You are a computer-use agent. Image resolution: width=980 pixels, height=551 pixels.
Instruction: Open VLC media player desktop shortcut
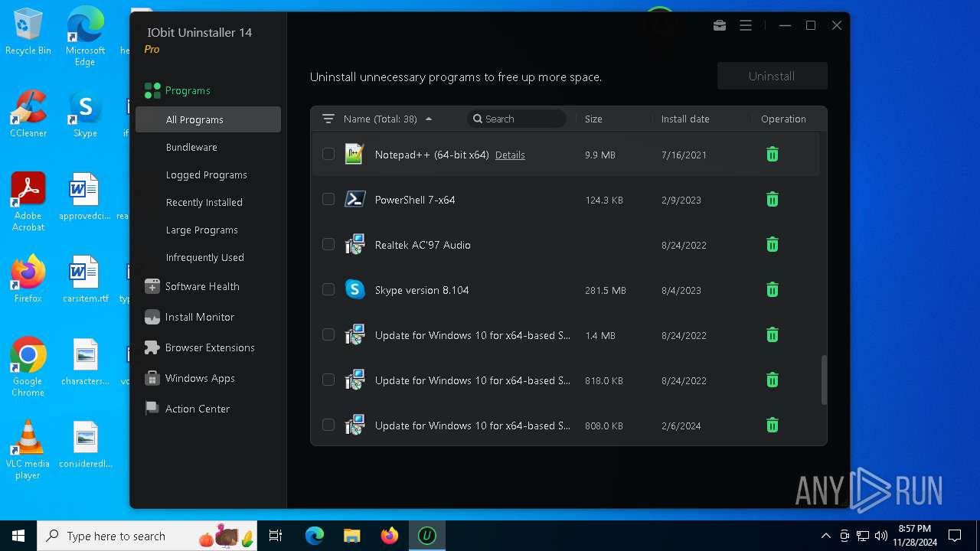pos(28,450)
